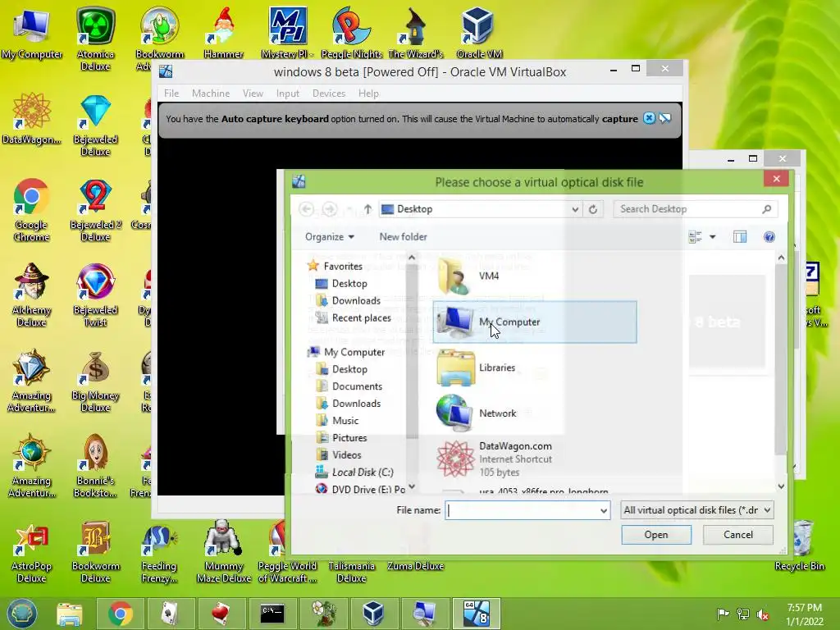Open the Devices menu
The height and width of the screenshot is (630, 840).
point(328,94)
